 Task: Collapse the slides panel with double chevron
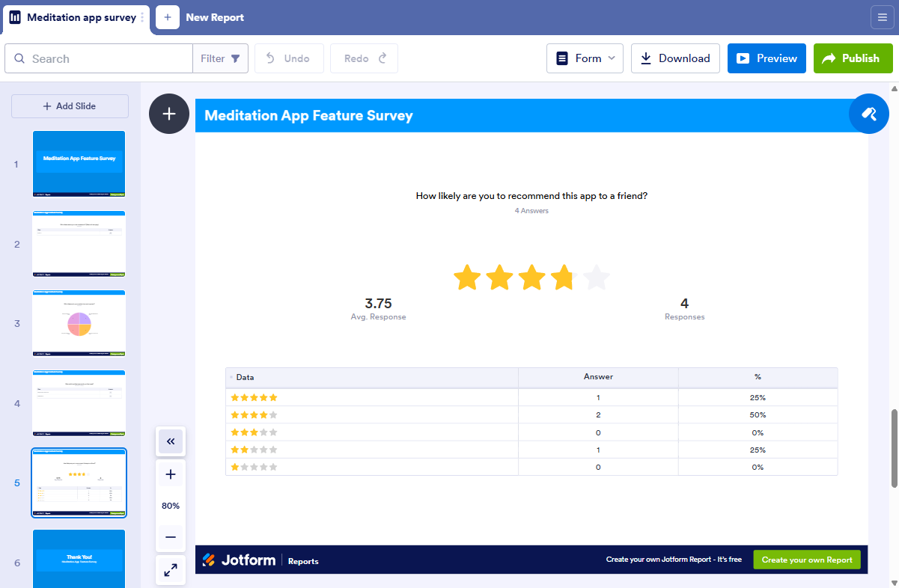pos(171,442)
